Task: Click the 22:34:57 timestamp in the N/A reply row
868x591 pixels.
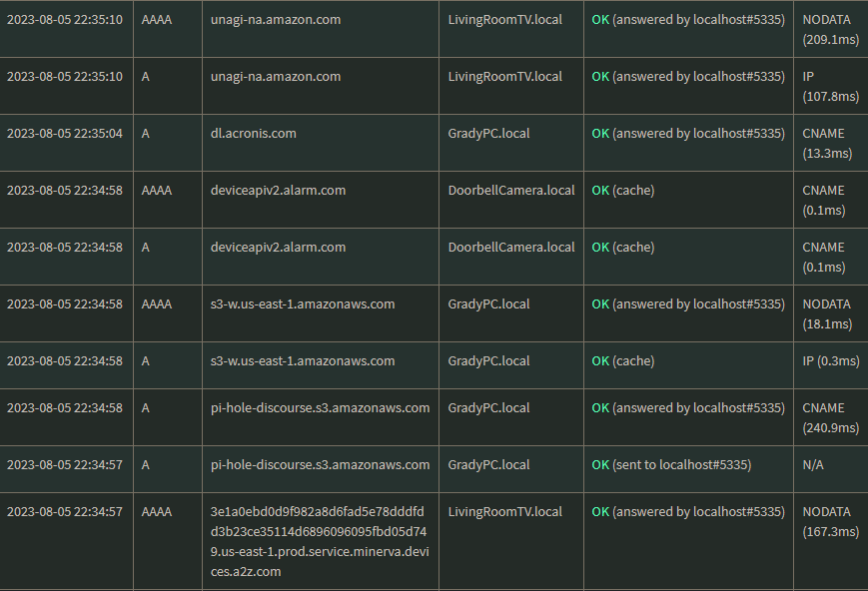Action: pyautogui.click(x=65, y=465)
